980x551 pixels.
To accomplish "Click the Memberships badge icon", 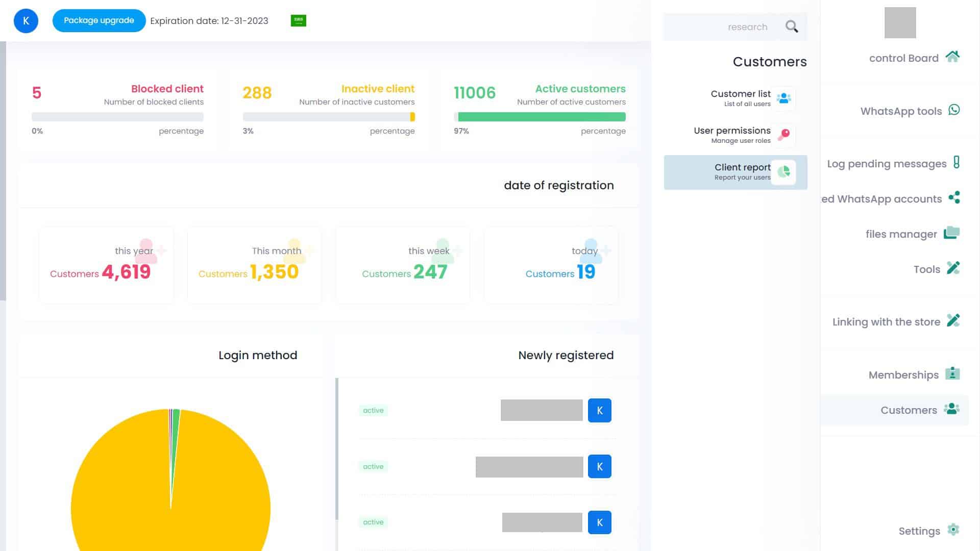I will point(952,373).
